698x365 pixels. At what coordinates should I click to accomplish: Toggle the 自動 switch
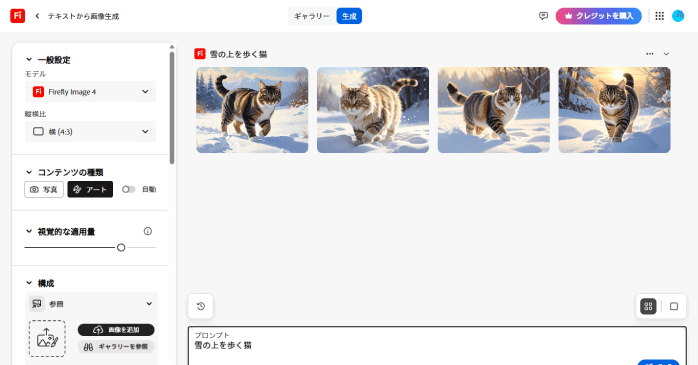pyautogui.click(x=129, y=189)
